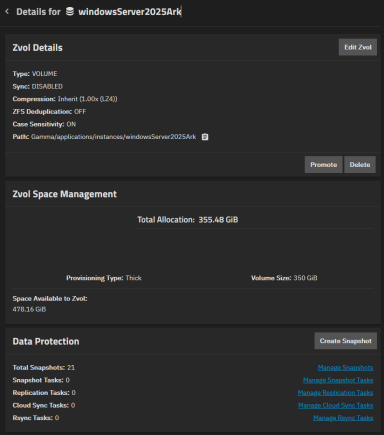Click the 478.16 GiB value
This screenshot has height=435, width=384.
coord(29,309)
